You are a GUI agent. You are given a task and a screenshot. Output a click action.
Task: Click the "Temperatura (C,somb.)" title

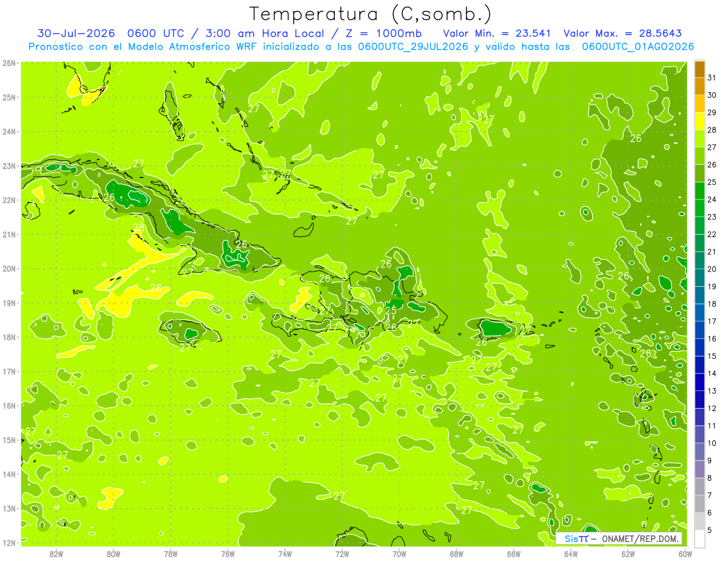(x=370, y=13)
